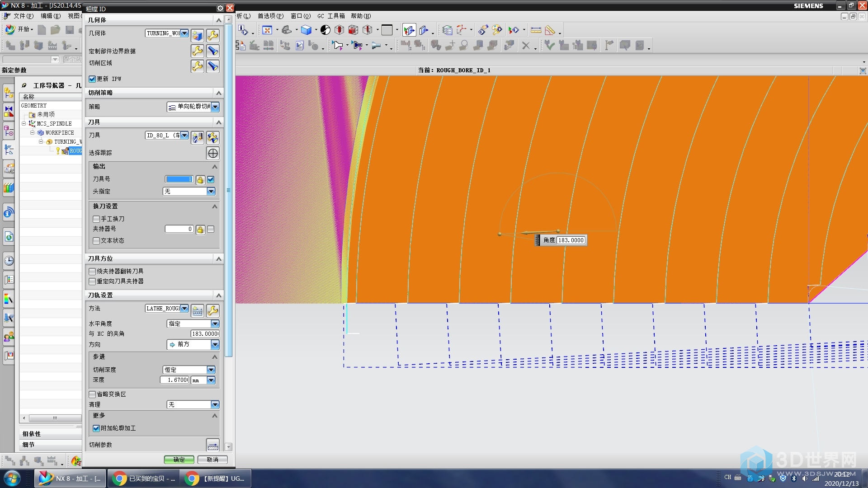Open the Operation Navigator sidebar tab icon
868x488 pixels.
point(9,150)
